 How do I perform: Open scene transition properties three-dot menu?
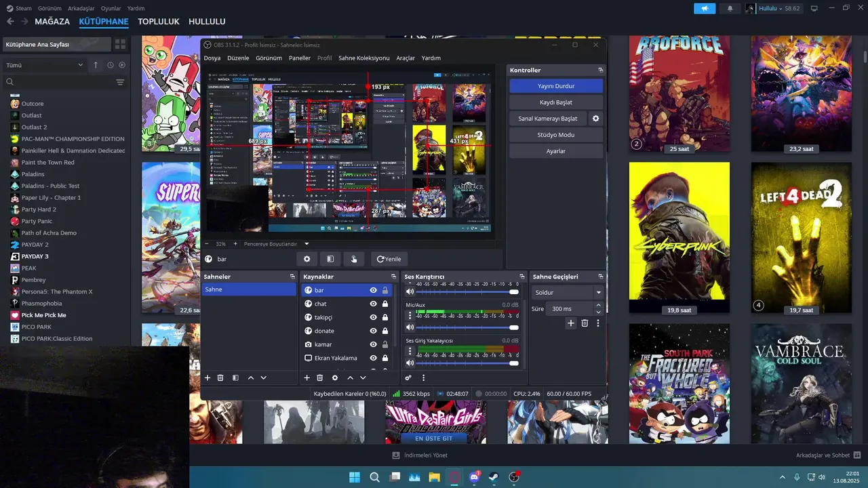(598, 323)
